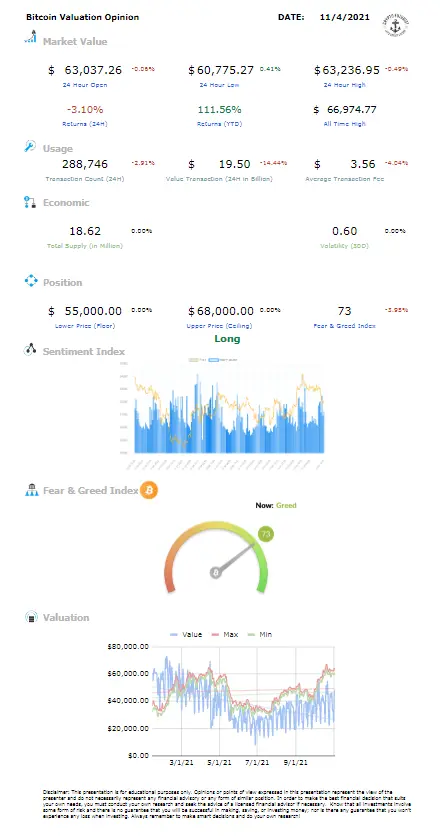Click the Volatility value 0.60

tap(344, 231)
